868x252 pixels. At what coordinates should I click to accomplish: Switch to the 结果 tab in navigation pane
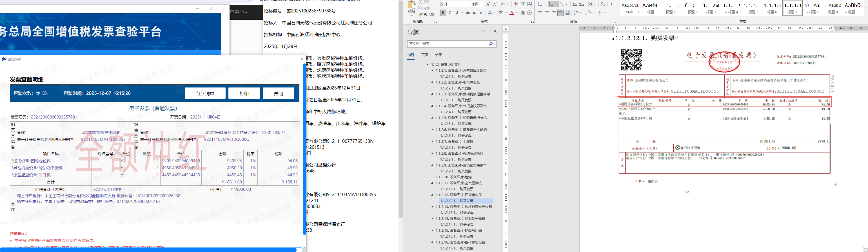click(x=439, y=55)
